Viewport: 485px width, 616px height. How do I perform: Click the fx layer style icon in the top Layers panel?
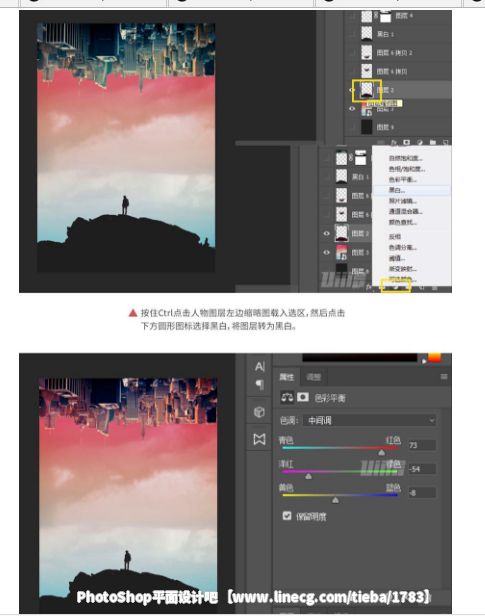393,142
